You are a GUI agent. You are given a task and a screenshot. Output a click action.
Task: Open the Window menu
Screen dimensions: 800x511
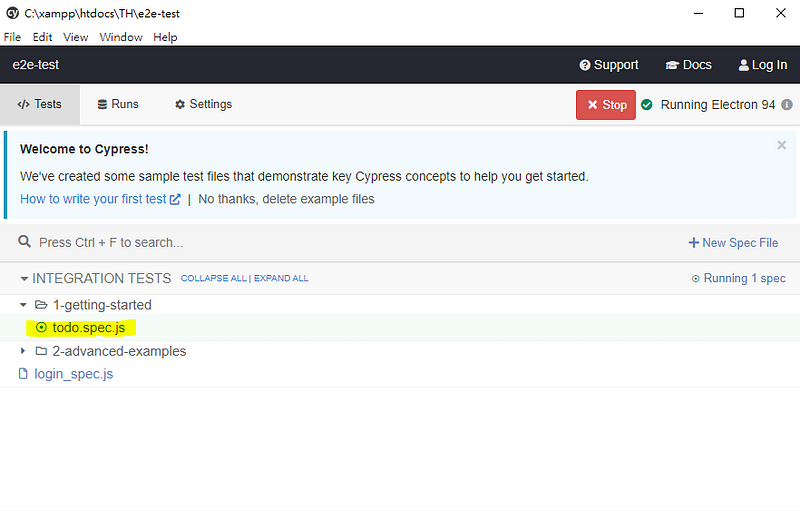pos(121,37)
